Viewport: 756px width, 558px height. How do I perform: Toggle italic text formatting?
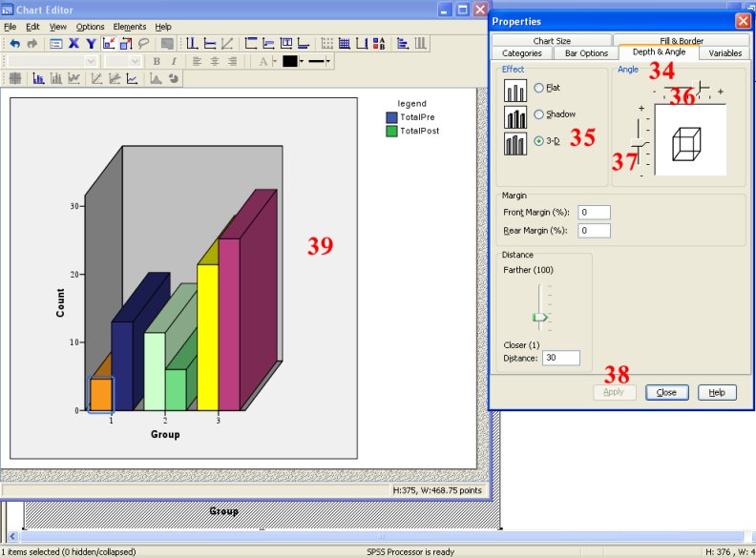174,61
